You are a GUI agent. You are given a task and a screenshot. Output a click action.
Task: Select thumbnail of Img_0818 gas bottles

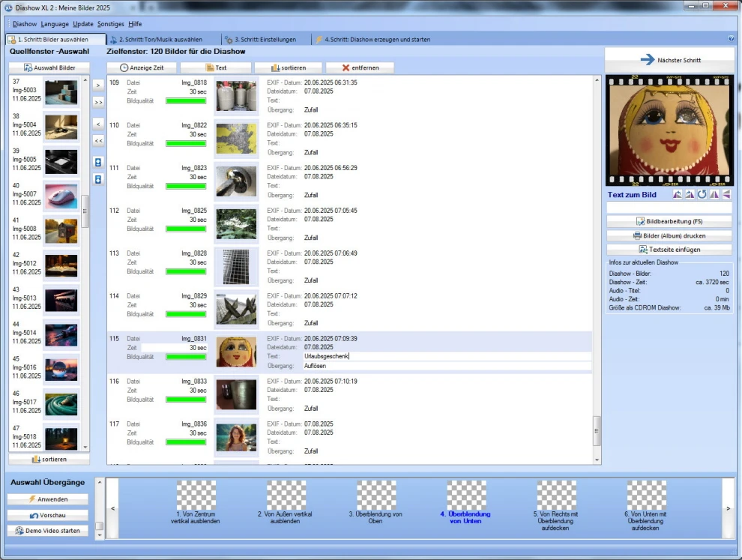(237, 96)
